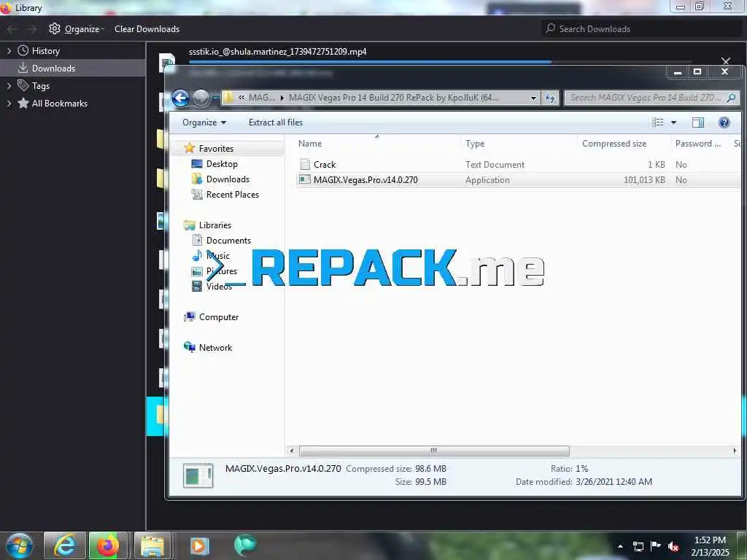The image size is (747, 560).
Task: Sort by Name column header
Action: tap(309, 144)
